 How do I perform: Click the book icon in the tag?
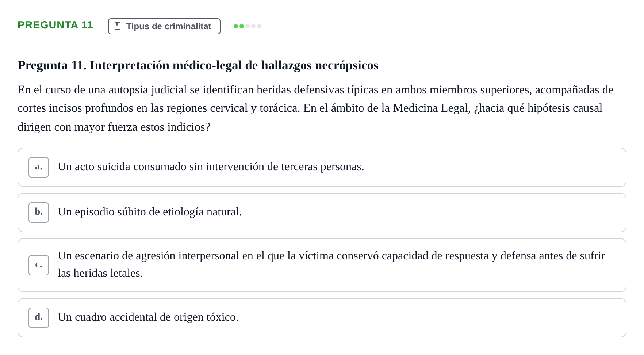(118, 26)
